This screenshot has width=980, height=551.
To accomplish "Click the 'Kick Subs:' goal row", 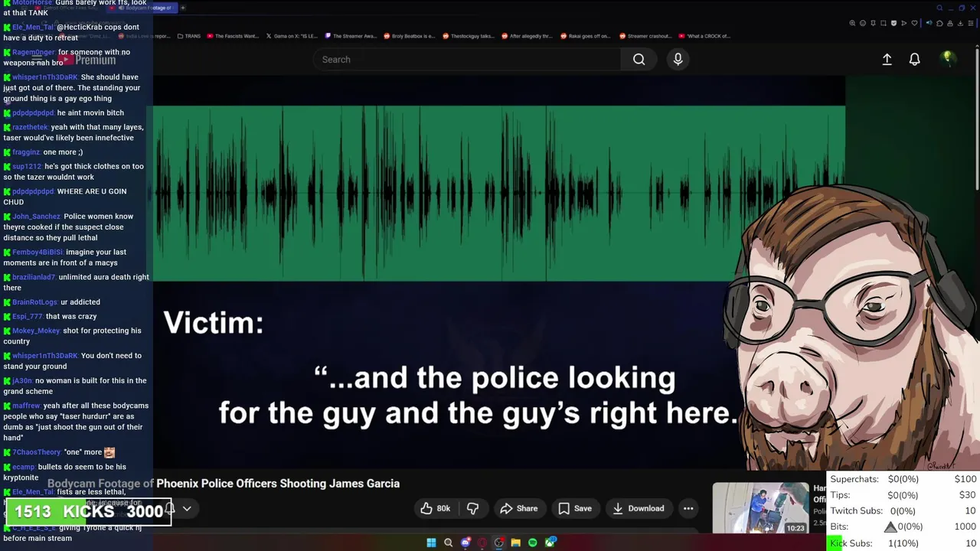I will [903, 543].
